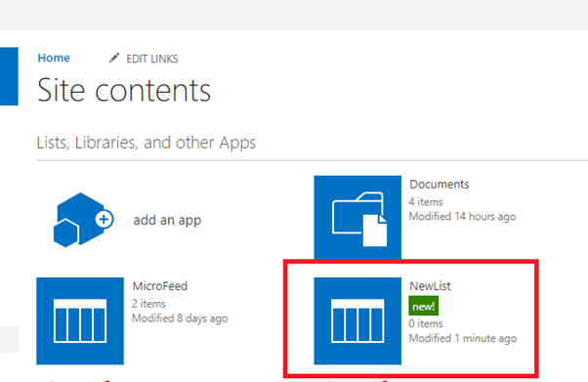Select the add an app label
Image resolution: width=588 pixels, height=382 pixels.
coord(167,220)
